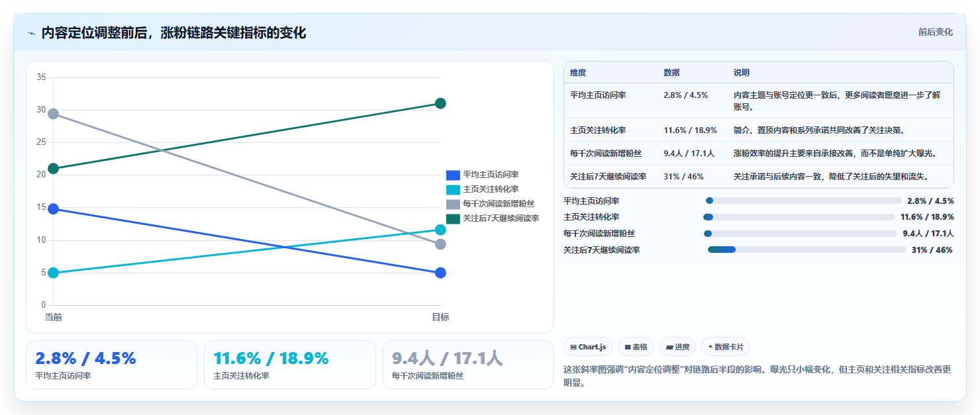Click the 说明 text starting 涨粉效率的提升

coord(834,154)
